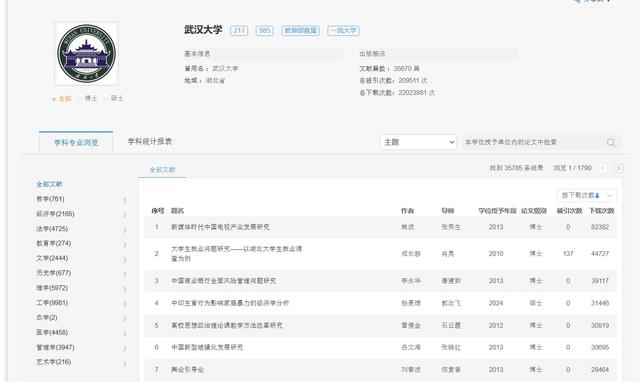The image size is (640, 382).
Task: Click citation count 137 in row 2
Action: [568, 254]
